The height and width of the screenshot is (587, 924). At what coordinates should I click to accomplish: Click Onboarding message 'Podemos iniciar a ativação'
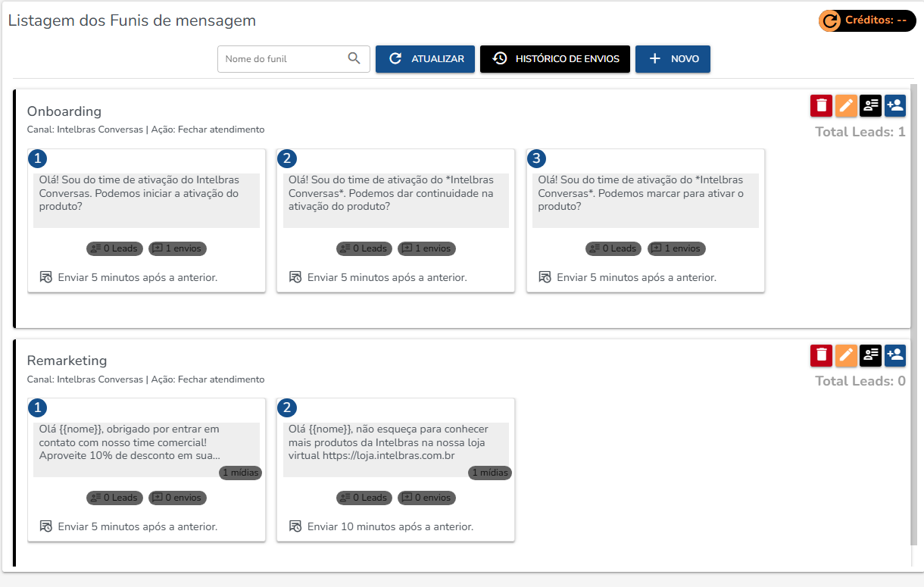pyautogui.click(x=146, y=201)
